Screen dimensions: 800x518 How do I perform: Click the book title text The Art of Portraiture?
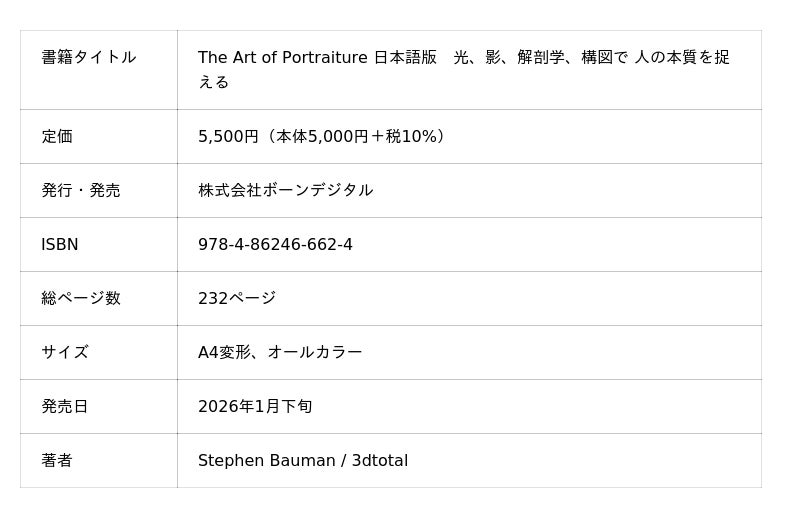coord(283,58)
